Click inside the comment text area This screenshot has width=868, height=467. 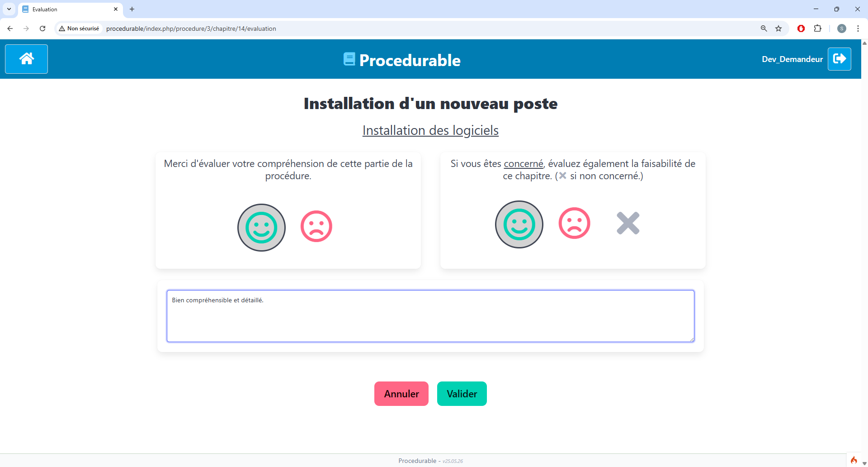click(x=429, y=316)
